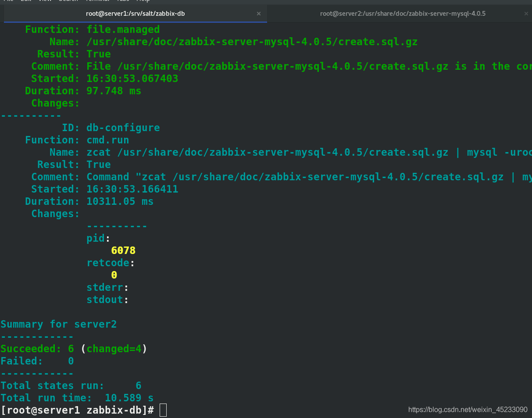The height and width of the screenshot is (418, 532).
Task: Click the comment starting 'File /usr/share/doc'
Action: [x=309, y=66]
